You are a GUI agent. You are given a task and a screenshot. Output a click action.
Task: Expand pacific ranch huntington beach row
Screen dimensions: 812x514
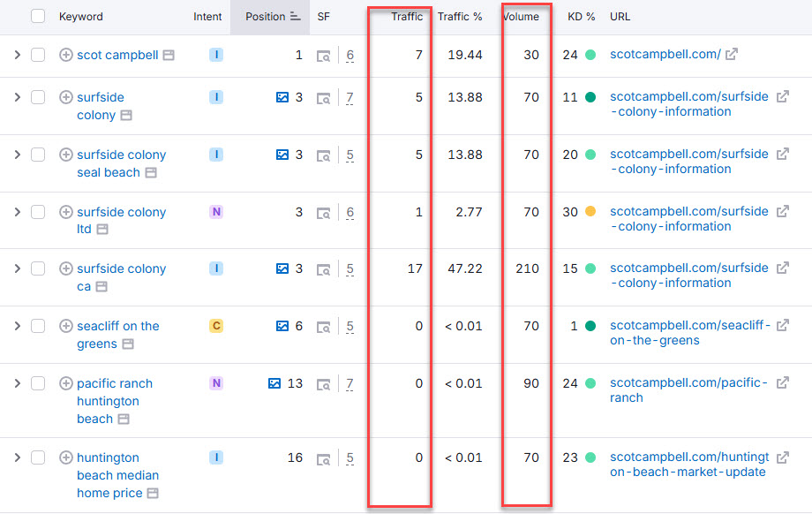(17, 383)
